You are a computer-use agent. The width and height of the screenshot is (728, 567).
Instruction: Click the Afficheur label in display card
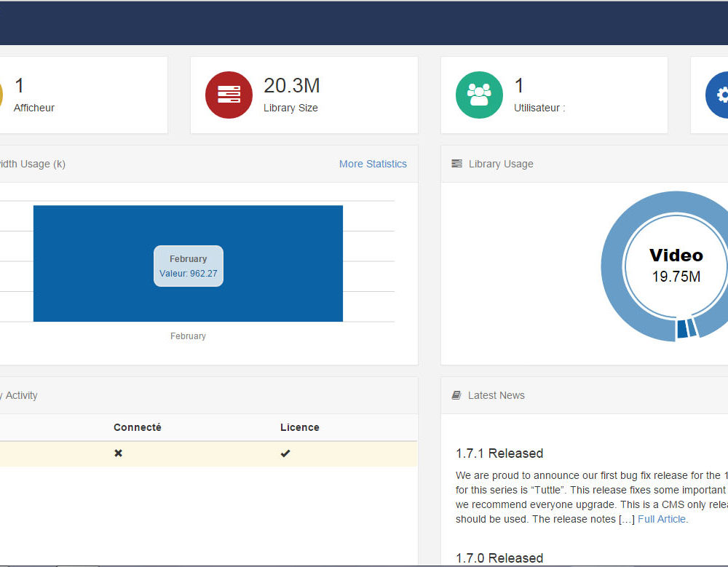pyautogui.click(x=34, y=108)
